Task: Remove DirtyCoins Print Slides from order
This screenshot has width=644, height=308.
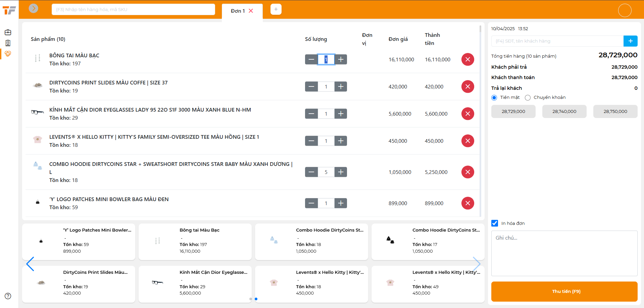Action: (467, 86)
